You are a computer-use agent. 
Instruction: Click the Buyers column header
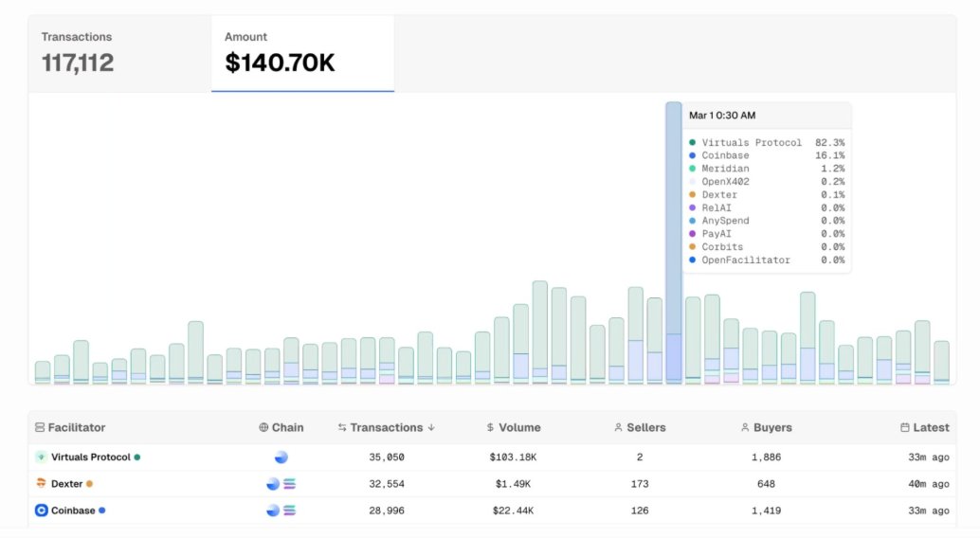766,427
